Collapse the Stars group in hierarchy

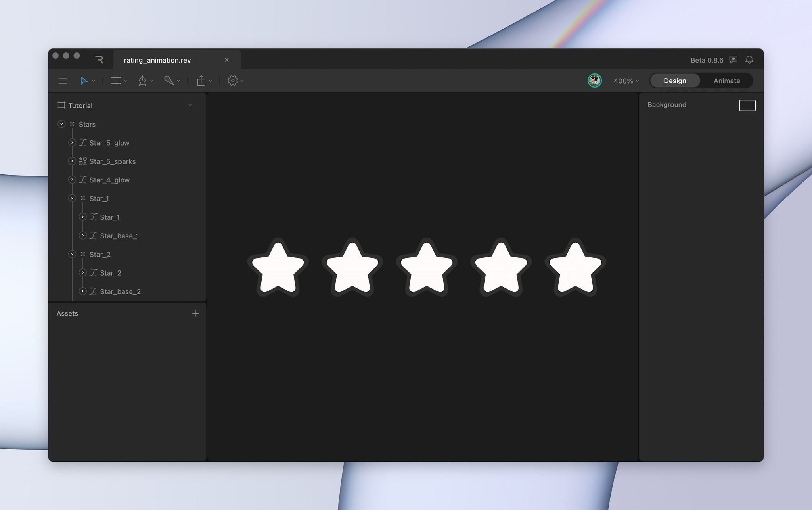pos(61,124)
